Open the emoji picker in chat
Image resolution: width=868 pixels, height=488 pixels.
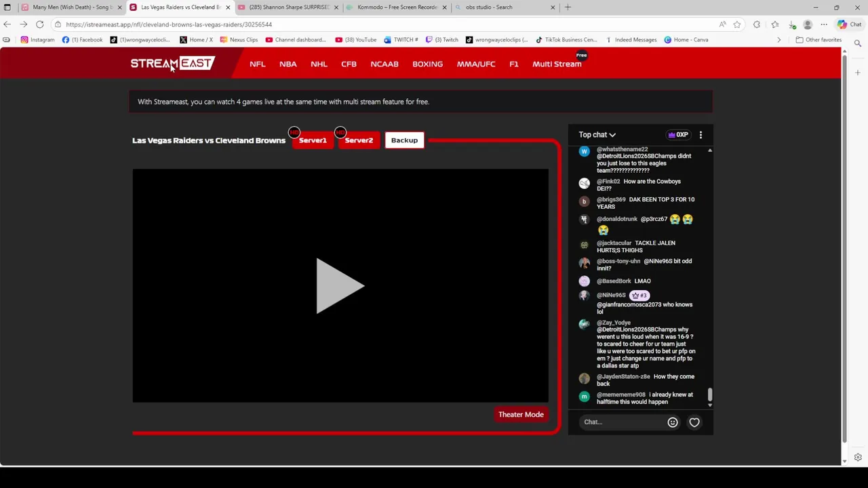click(x=673, y=422)
